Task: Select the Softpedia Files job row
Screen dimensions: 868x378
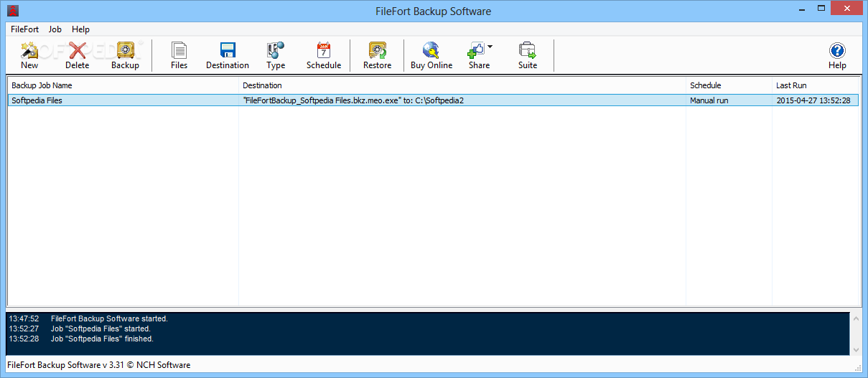Action: [433, 100]
